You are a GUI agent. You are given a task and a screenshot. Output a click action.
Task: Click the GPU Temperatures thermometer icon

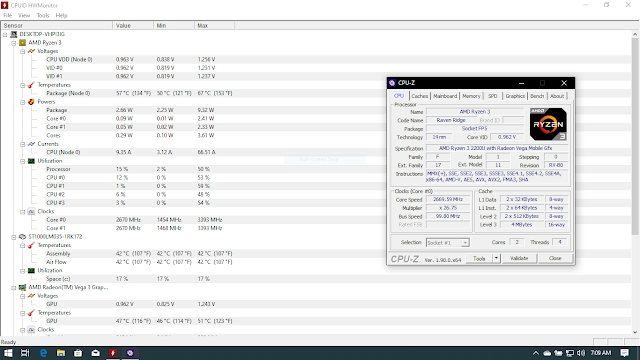coord(31,313)
